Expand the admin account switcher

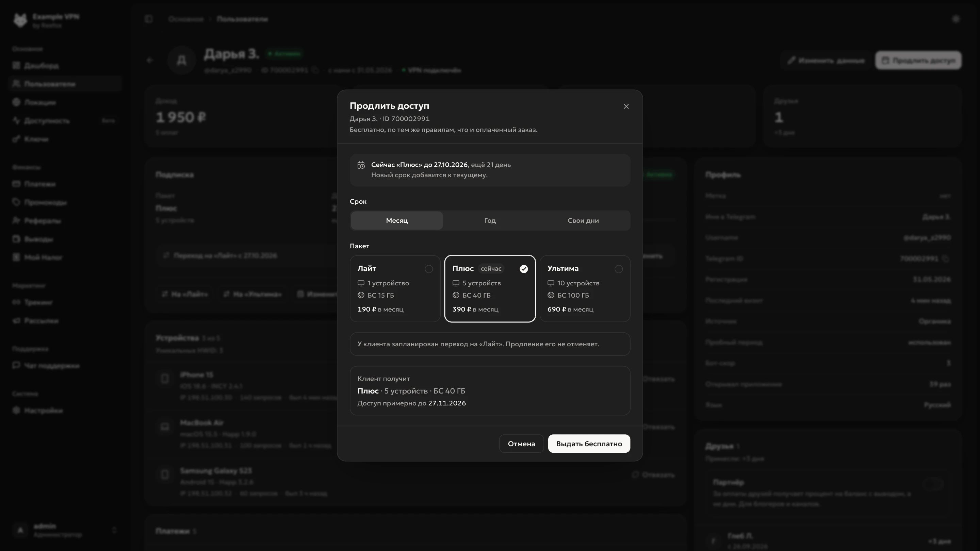65,530
